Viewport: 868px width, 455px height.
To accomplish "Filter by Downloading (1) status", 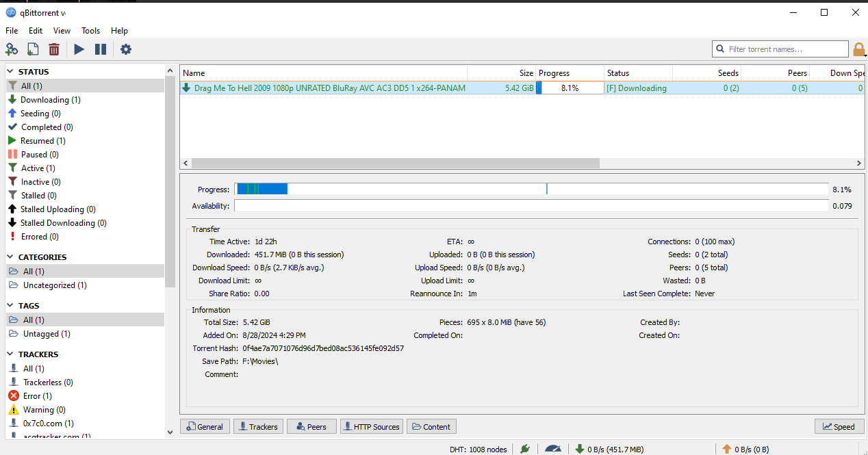I will click(86, 99).
